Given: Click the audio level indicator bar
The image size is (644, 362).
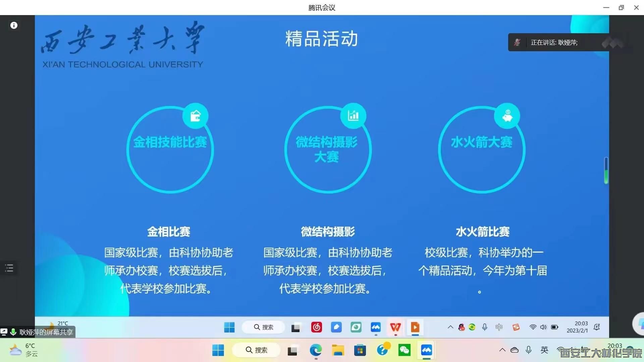Looking at the screenshot, I should pos(606,170).
